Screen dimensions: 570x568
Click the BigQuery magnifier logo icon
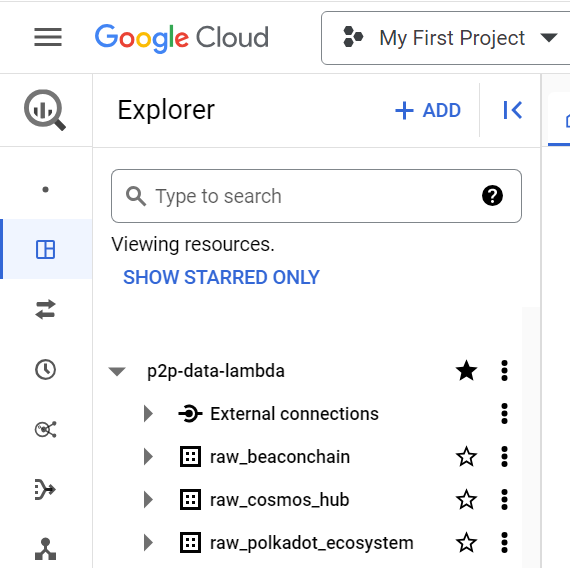pyautogui.click(x=45, y=110)
